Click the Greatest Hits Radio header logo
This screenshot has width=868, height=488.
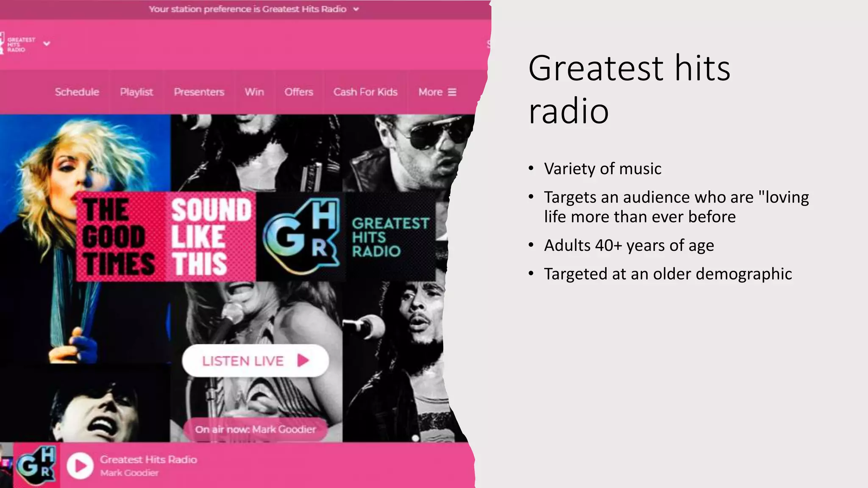(x=18, y=44)
